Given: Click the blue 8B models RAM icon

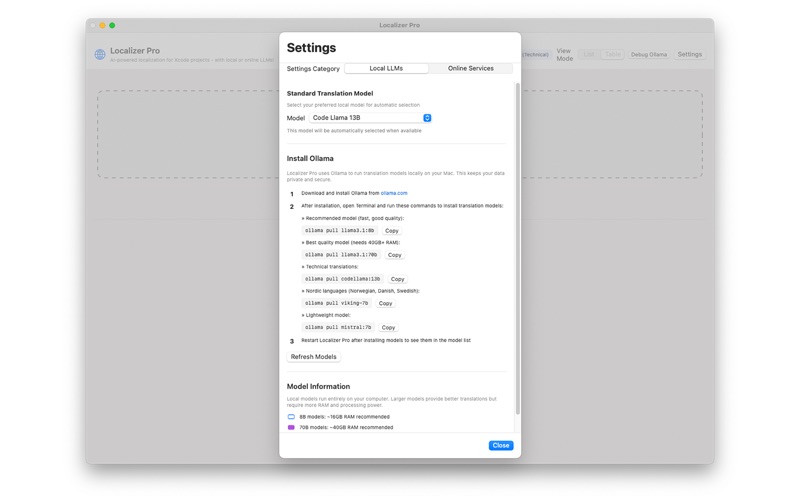Looking at the screenshot, I should pos(291,417).
